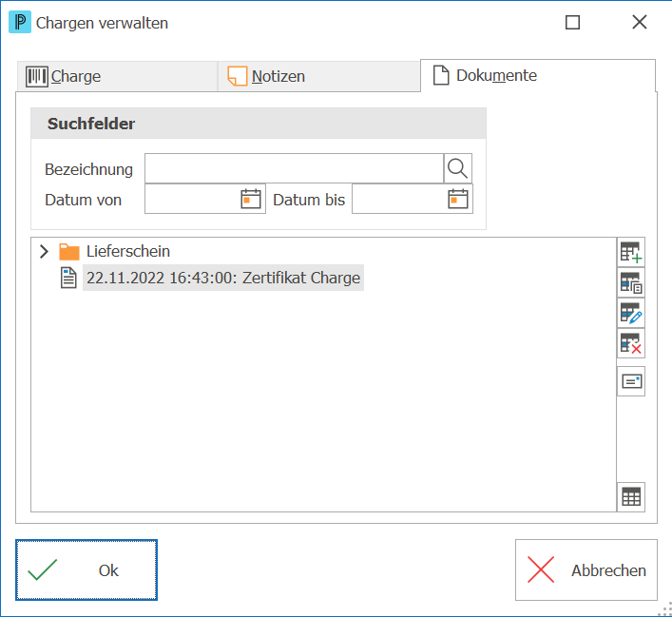Viewport: 672px width, 617px height.
Task: Click the Abbrechen button
Action: coord(586,569)
